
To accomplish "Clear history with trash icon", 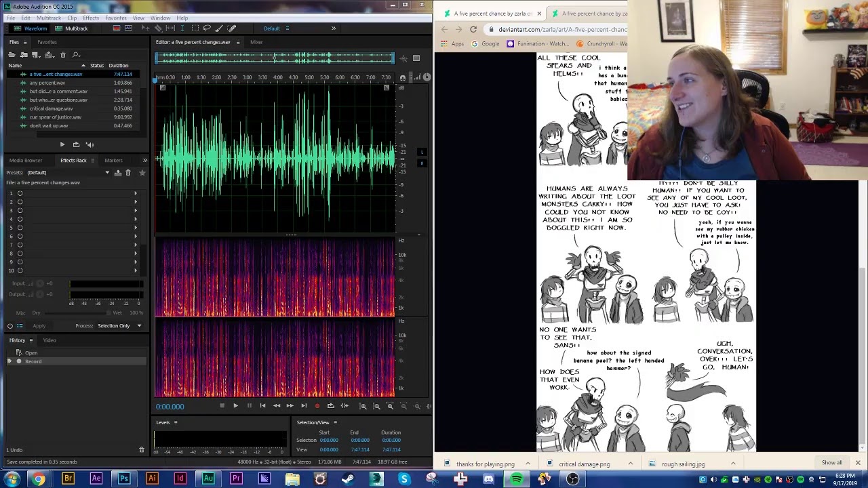I will click(141, 450).
